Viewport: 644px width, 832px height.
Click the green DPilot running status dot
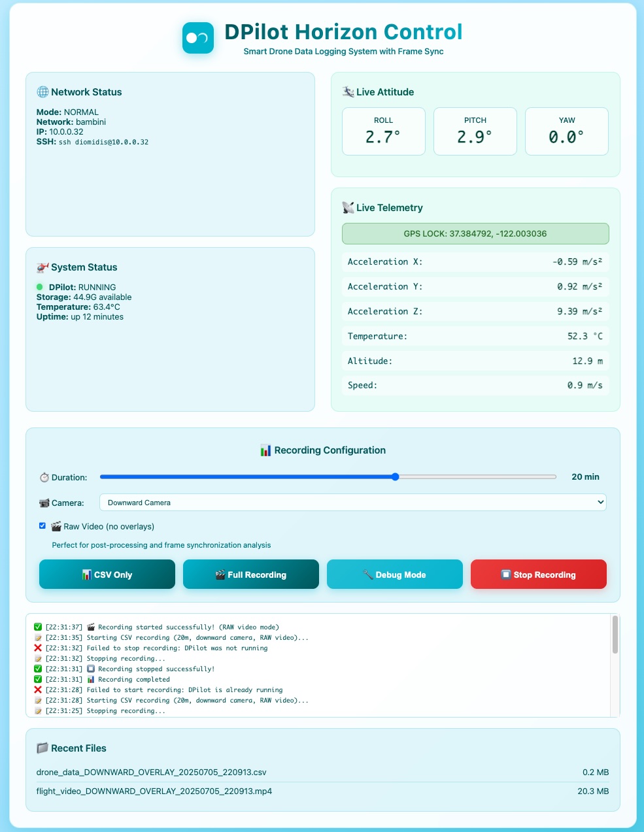(x=40, y=287)
